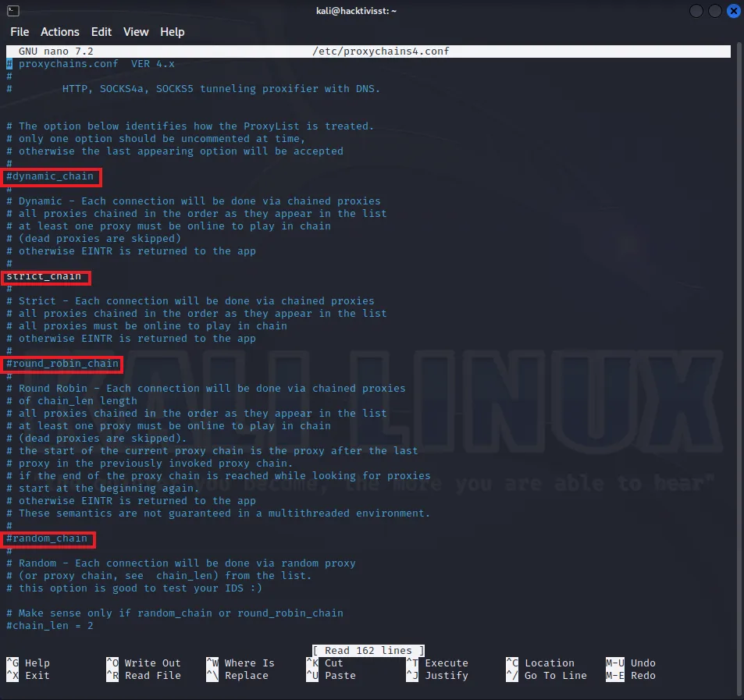Image resolution: width=744 pixels, height=700 pixels.
Task: Open the Edit menu
Action: point(101,32)
